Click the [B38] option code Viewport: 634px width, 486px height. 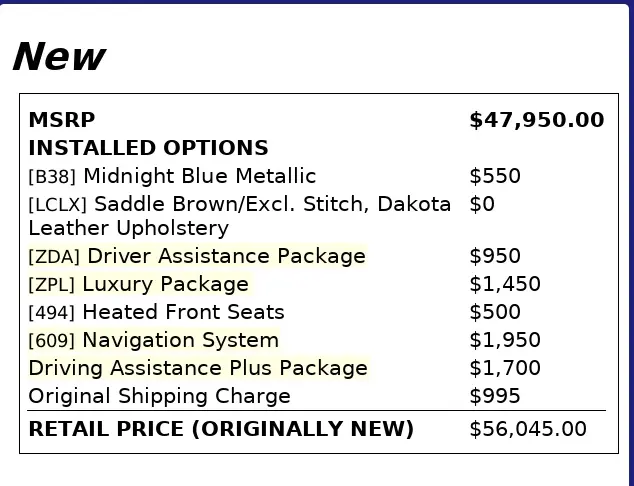(52, 177)
